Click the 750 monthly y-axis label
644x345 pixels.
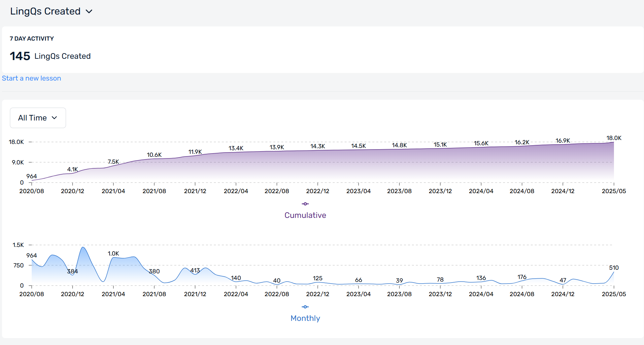[x=18, y=265]
